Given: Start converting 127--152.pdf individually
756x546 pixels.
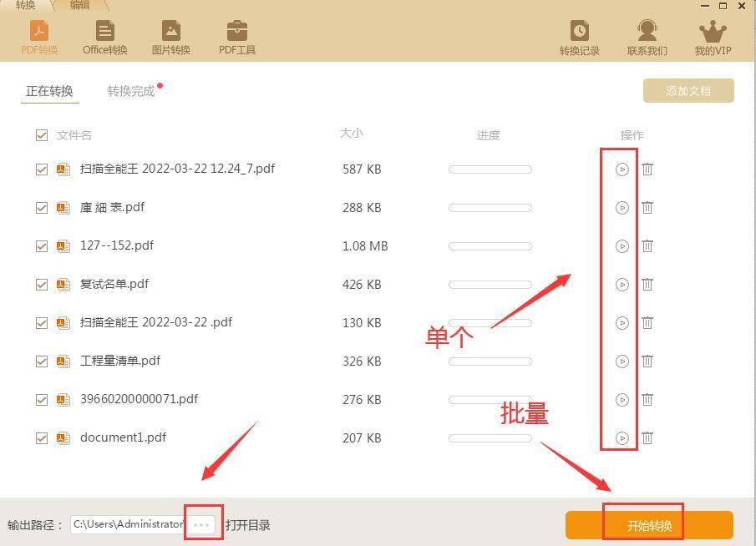Looking at the screenshot, I should [x=622, y=246].
